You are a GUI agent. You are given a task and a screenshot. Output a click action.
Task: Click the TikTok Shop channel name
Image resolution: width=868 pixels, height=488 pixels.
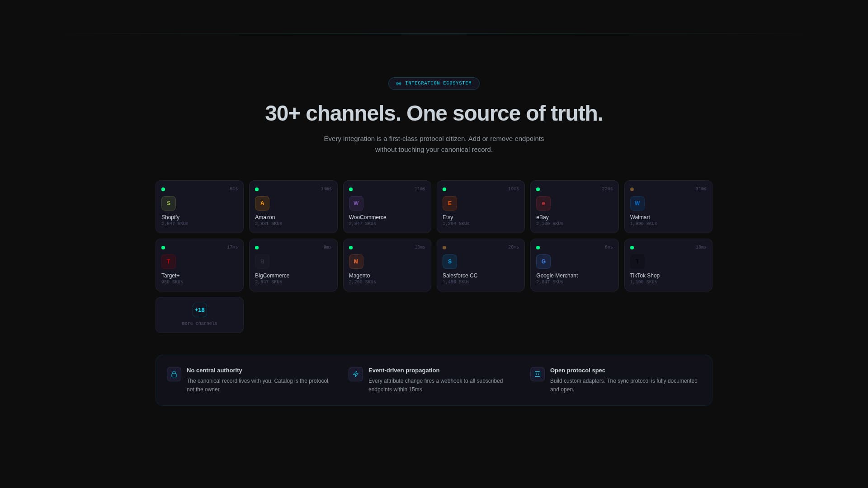[x=645, y=276]
